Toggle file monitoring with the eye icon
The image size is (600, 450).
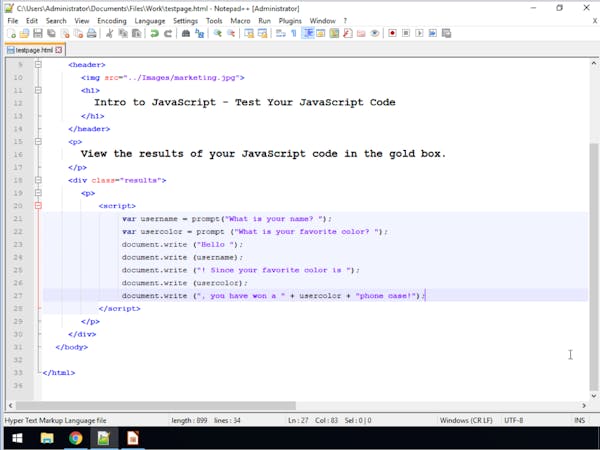(375, 34)
